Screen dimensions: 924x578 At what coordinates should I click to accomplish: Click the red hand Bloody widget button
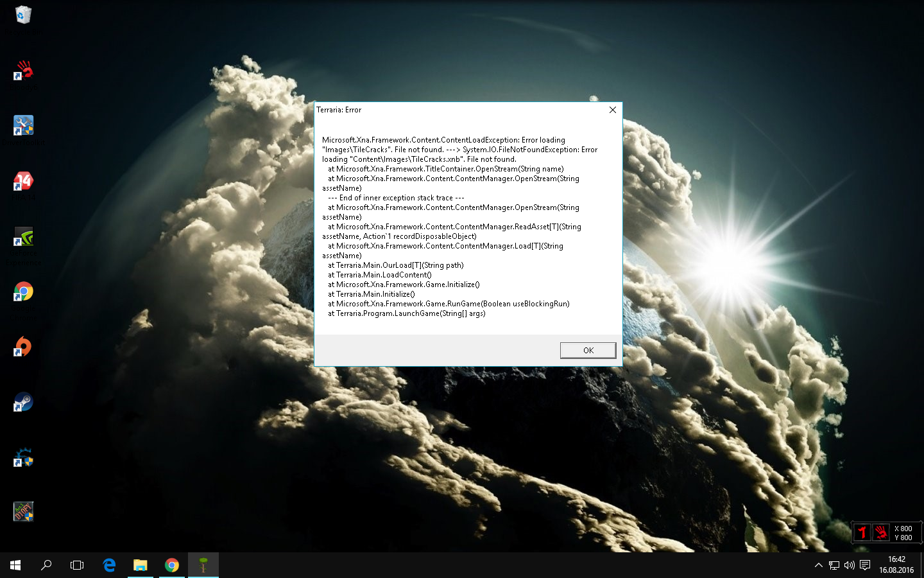pyautogui.click(x=880, y=532)
